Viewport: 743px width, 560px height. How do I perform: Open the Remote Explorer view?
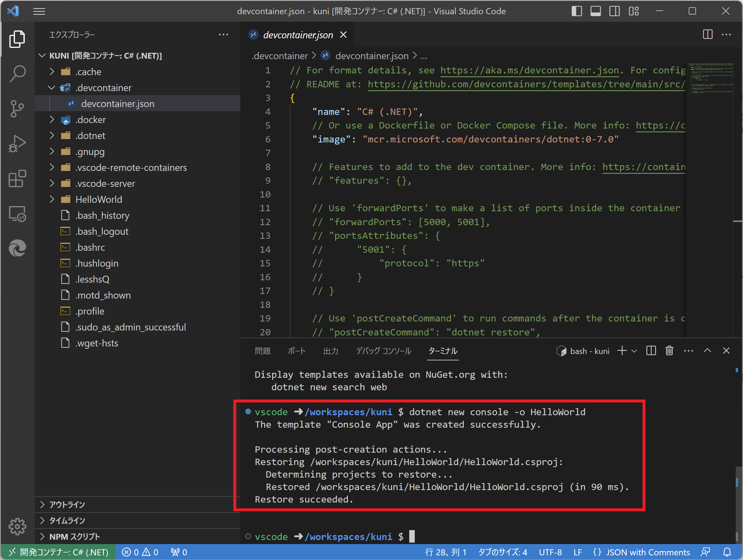point(17,214)
